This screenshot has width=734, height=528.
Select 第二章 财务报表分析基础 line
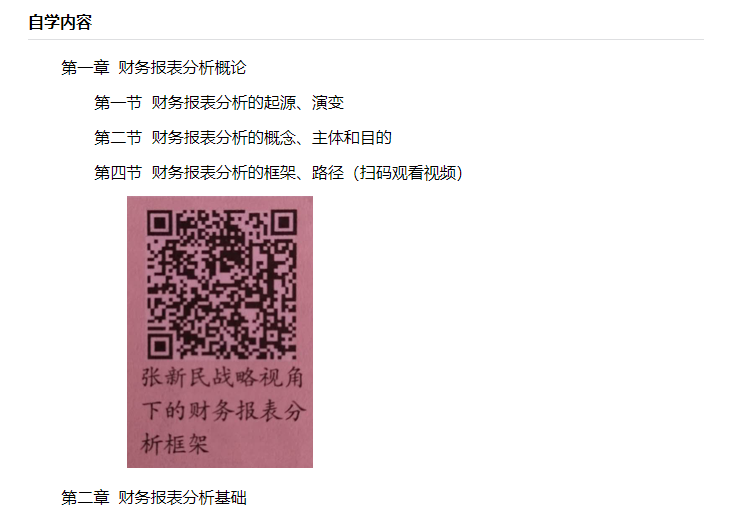tap(154, 497)
